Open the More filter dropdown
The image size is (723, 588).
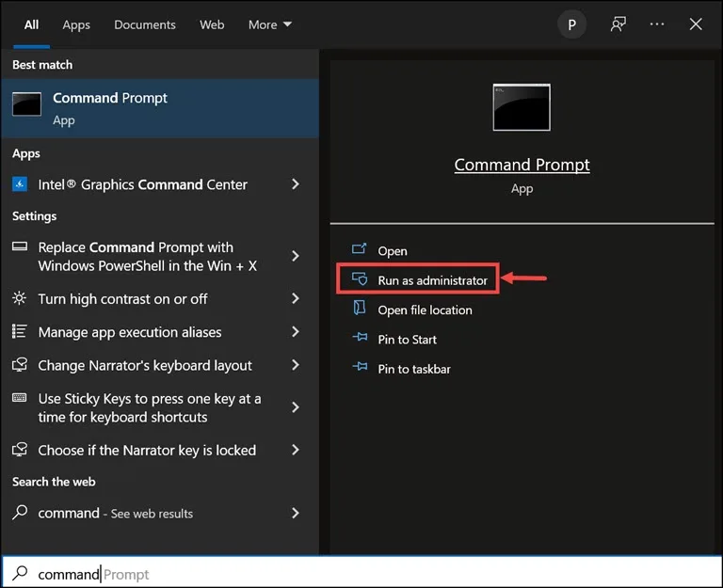point(270,24)
